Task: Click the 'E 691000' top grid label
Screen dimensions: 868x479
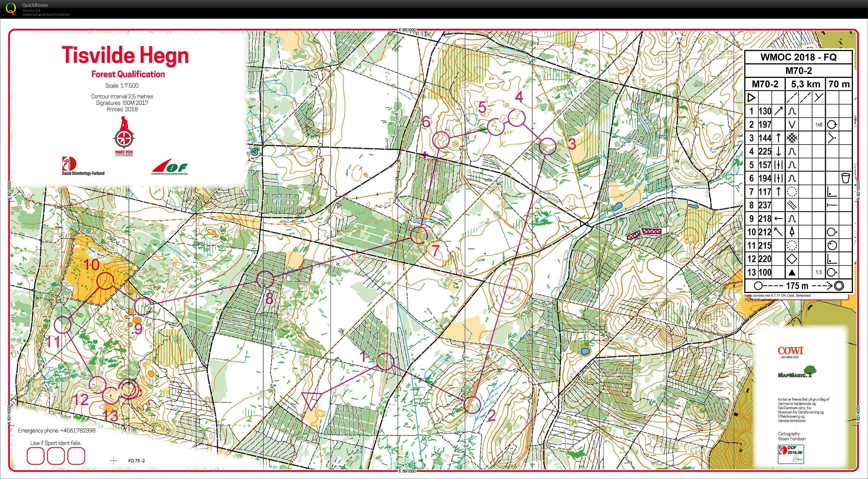Action: click(x=407, y=30)
